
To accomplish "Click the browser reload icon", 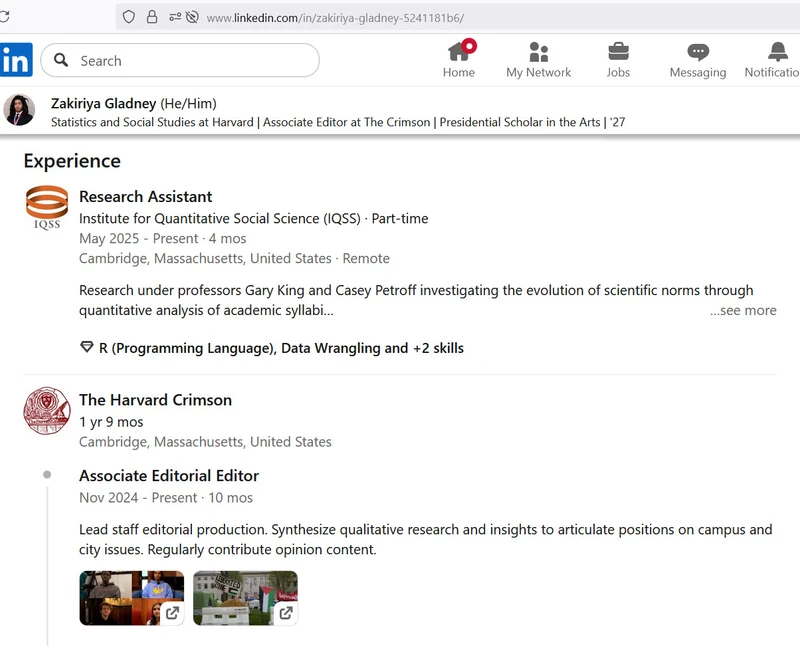I will 5,17.
